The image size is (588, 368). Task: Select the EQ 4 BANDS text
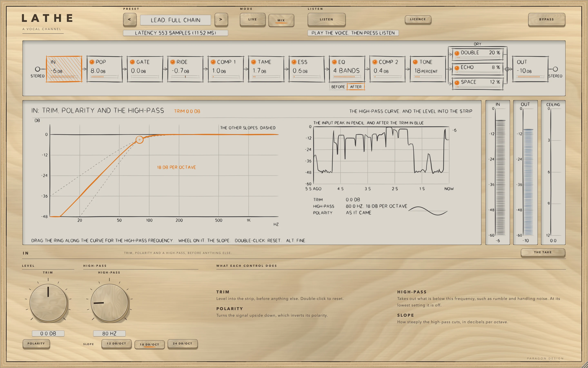coord(346,71)
